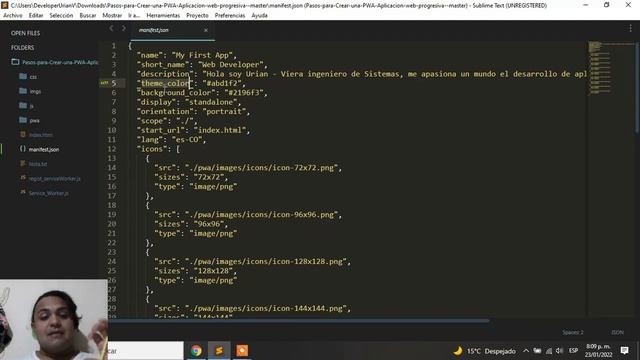Click the vertical scrollbar of the editor
Image resolution: width=640 pixels, height=360 pixels.
coord(637,88)
